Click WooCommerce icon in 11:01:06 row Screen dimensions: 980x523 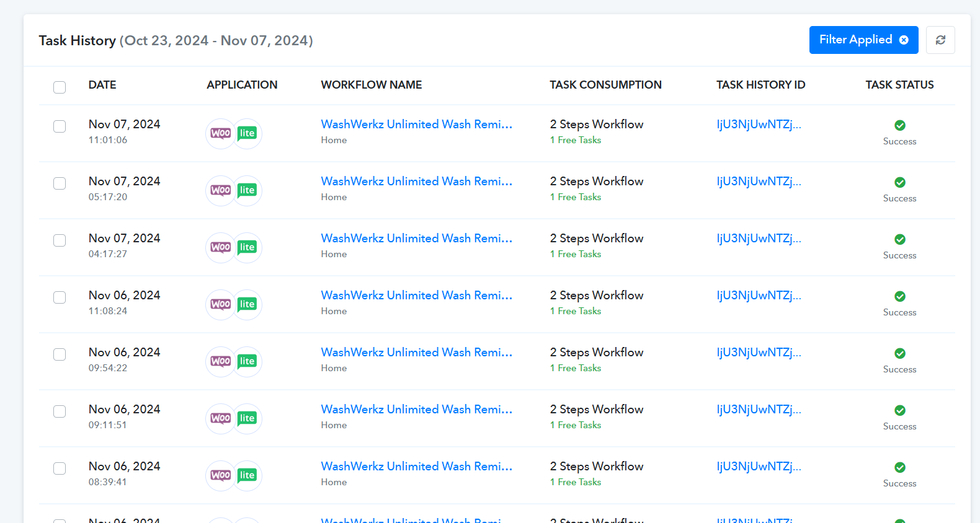coord(221,133)
